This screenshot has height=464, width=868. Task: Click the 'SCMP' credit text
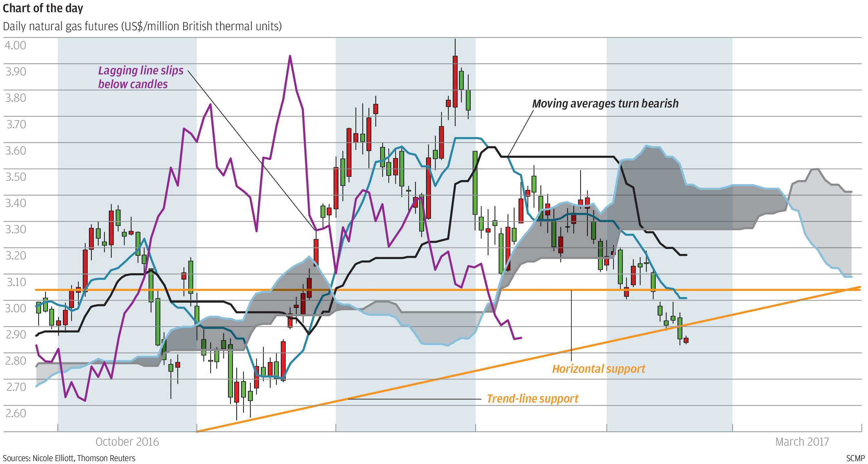[855, 458]
